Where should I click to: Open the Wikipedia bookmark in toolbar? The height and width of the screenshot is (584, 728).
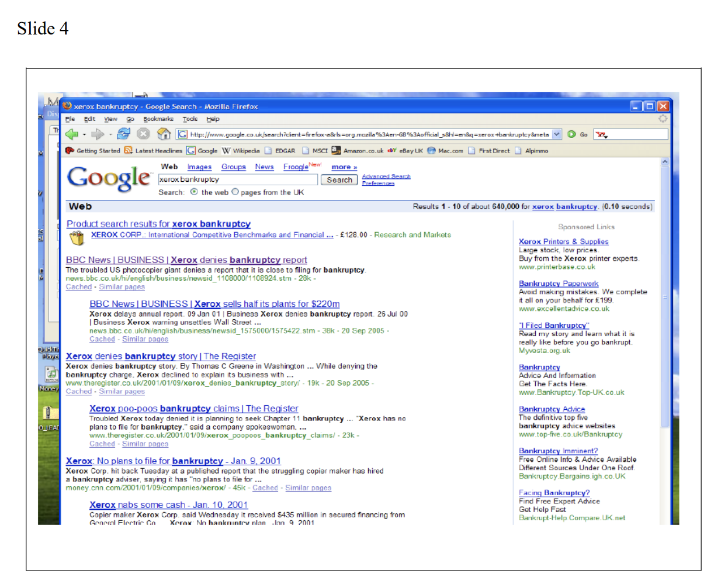click(x=241, y=151)
